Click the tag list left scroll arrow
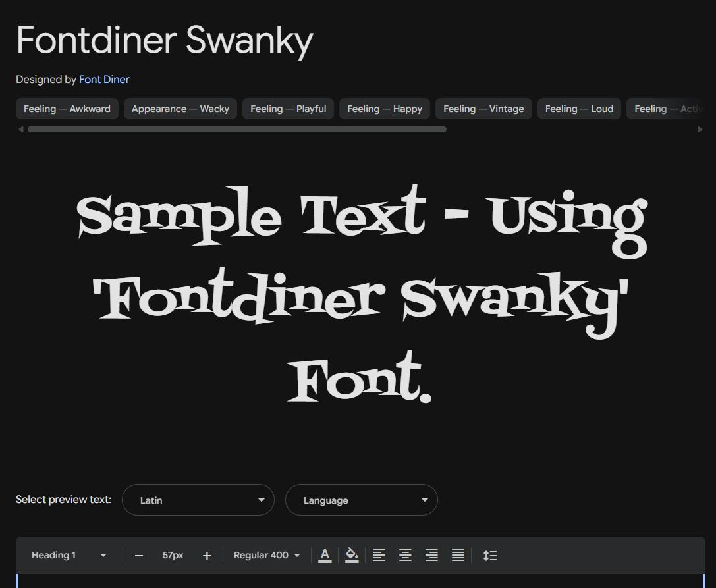This screenshot has height=588, width=716. tap(20, 129)
